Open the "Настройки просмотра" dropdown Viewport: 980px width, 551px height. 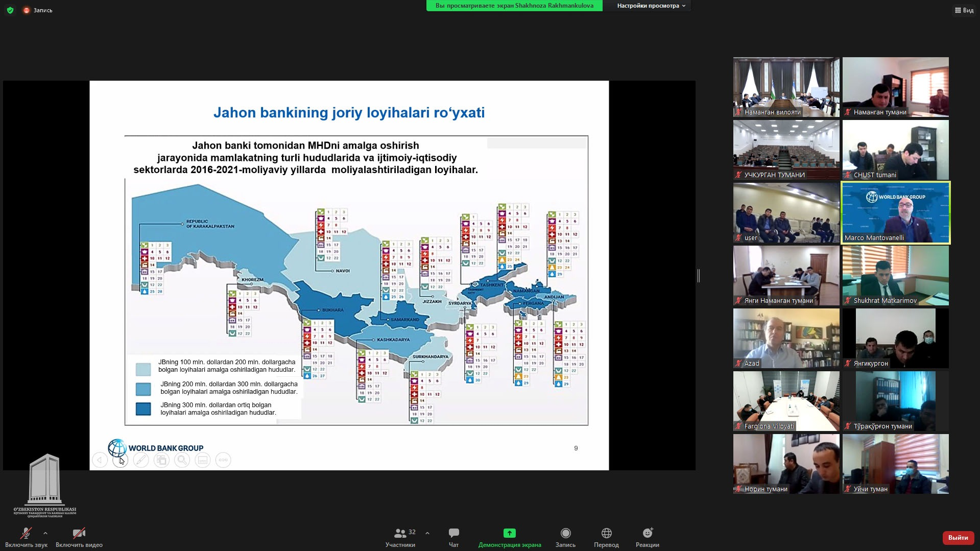651,6
